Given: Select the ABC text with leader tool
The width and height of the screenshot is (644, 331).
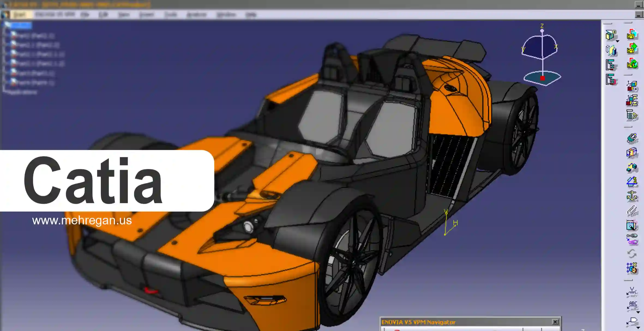Looking at the screenshot, I should point(632,306).
